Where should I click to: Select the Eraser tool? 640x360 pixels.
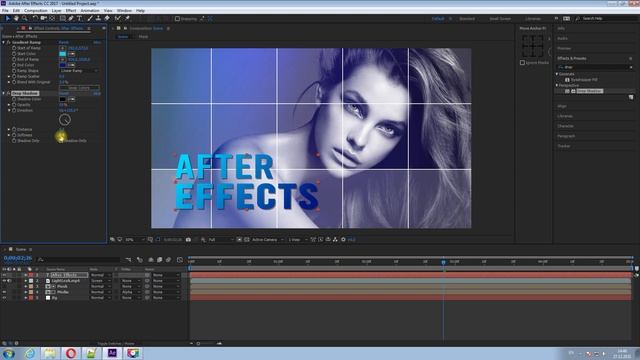coord(107,18)
